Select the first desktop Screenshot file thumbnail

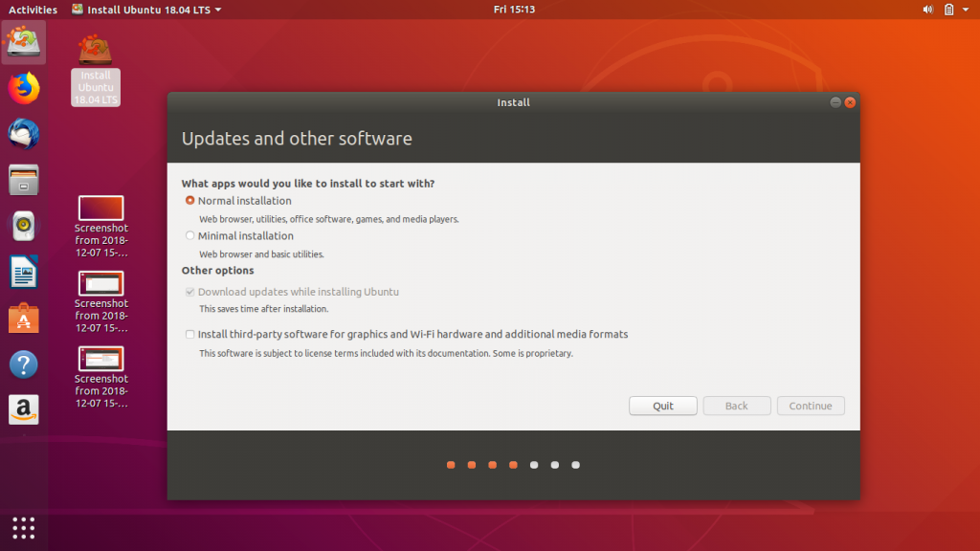pyautogui.click(x=100, y=208)
